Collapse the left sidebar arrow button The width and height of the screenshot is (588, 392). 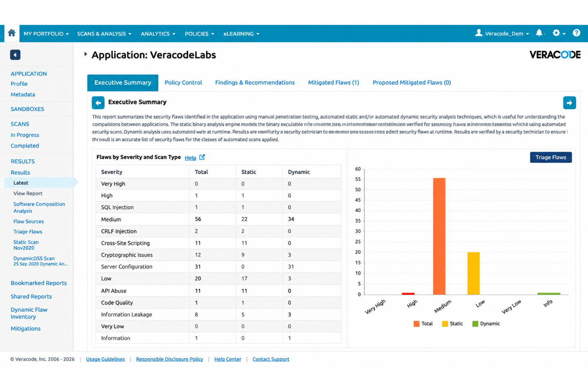[x=15, y=55]
